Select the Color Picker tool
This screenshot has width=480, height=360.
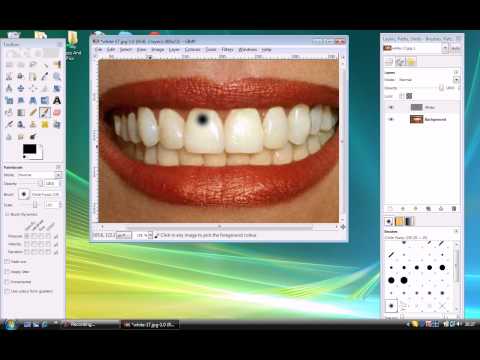click(x=45, y=77)
